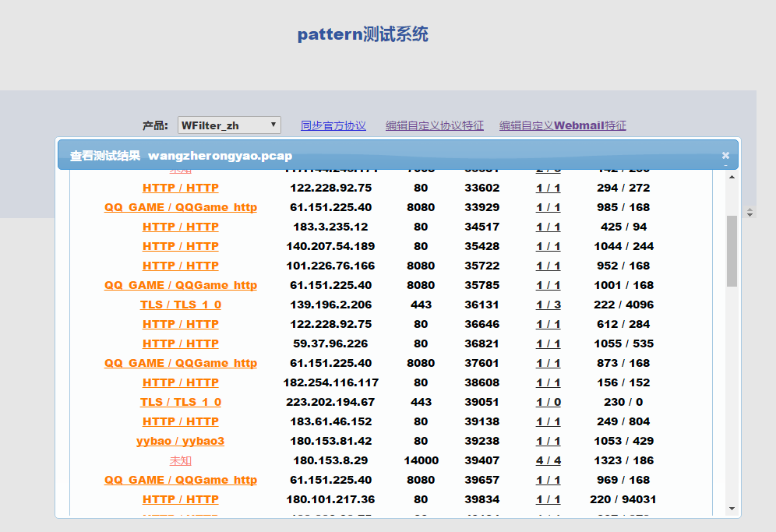Click the 同步官方协议 link
This screenshot has width=776, height=532.
point(333,125)
